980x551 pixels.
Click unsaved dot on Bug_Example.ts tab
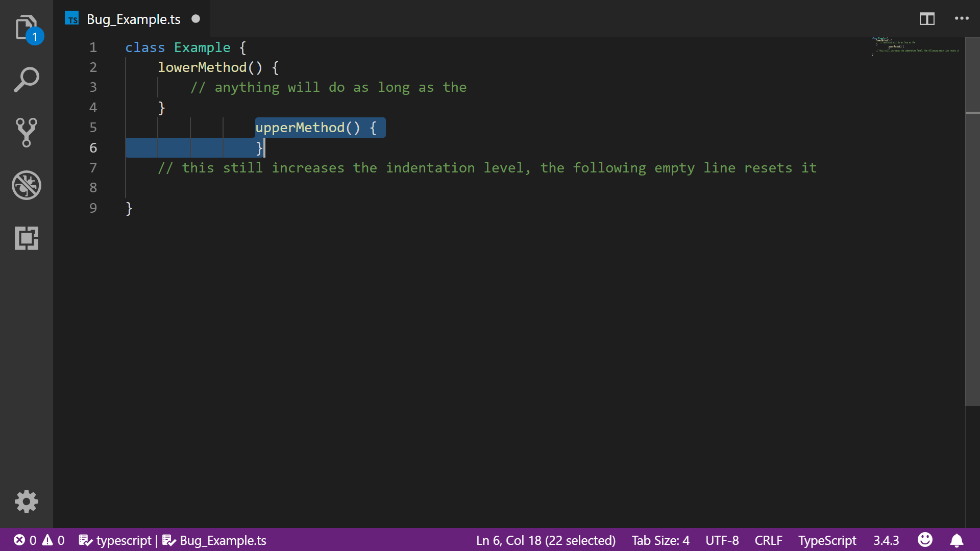[195, 19]
